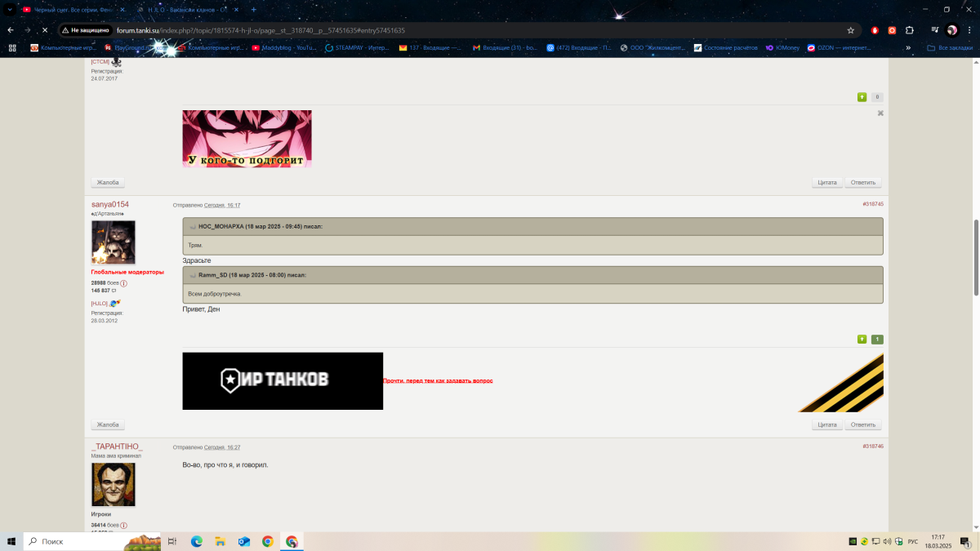Click the Windows 'Поиск' search box

(x=92, y=541)
